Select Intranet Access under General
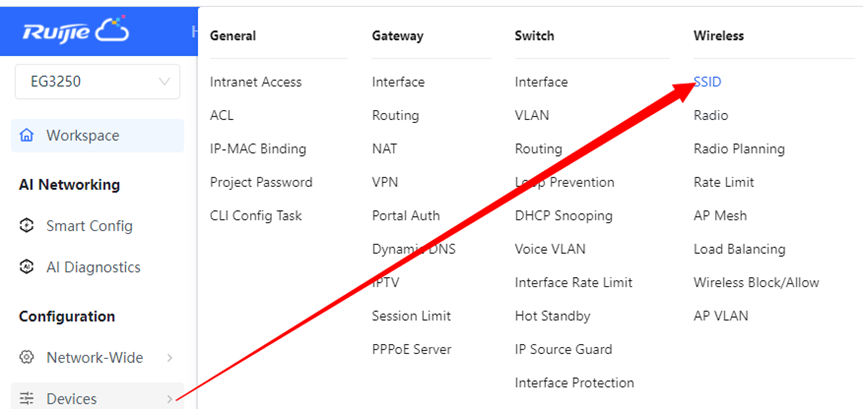This screenshot has height=409, width=863. [255, 82]
